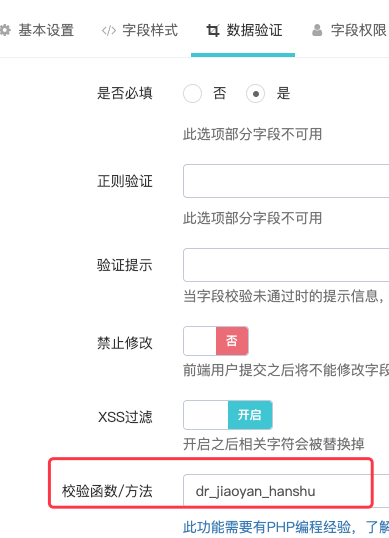The width and height of the screenshot is (389, 538).
Task: Toggle the 禁止修改 switch showing 否
Action: click(x=216, y=341)
